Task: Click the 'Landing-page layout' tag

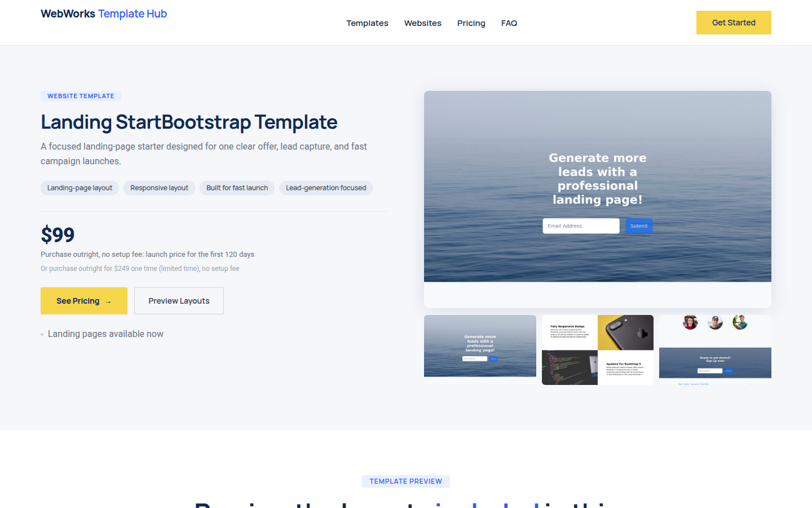Action: pyautogui.click(x=80, y=188)
